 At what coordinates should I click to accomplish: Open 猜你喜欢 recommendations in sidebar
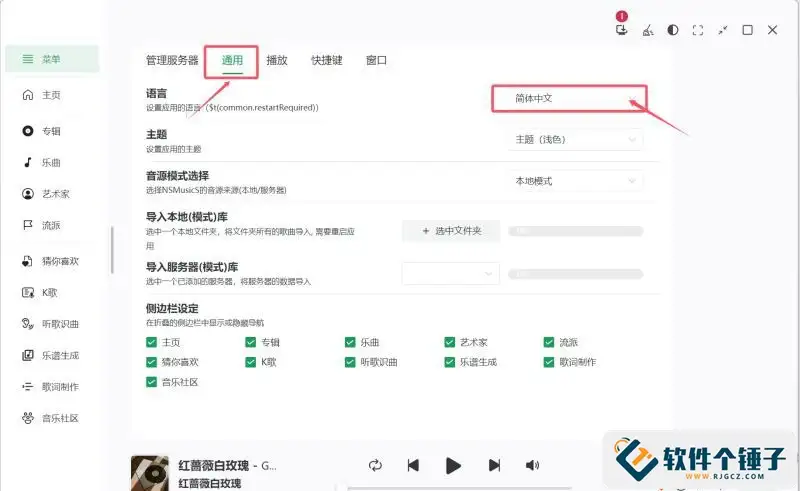tap(28, 261)
